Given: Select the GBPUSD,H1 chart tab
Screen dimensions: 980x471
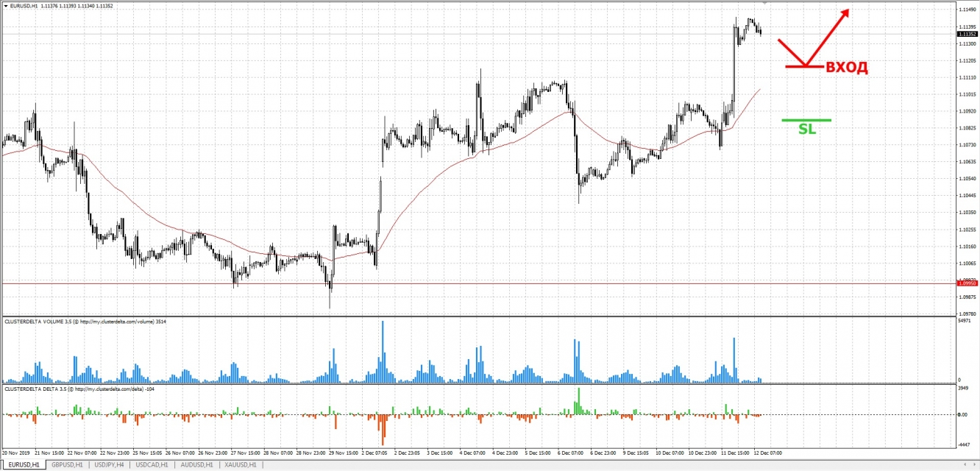Looking at the screenshot, I should pos(69,465).
